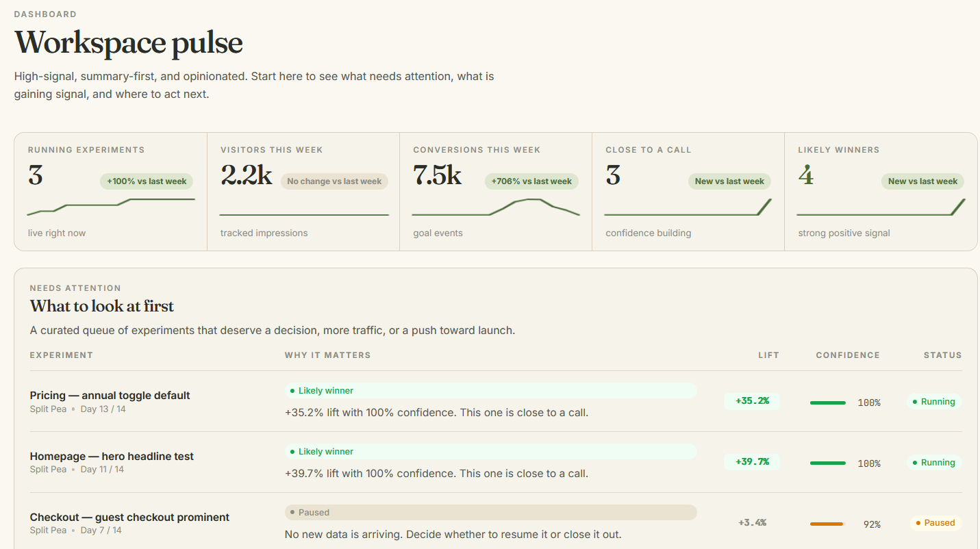Screen dimensions: 980x549
Task: Click the Close to a Call 'New vs last week' badge
Action: tap(729, 181)
